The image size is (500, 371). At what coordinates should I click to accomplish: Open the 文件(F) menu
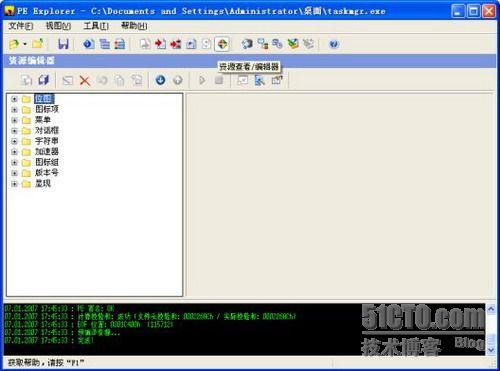21,26
